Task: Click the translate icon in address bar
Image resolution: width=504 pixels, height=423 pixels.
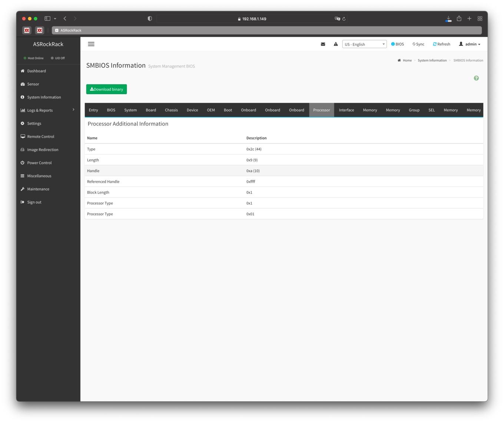Action: (337, 19)
